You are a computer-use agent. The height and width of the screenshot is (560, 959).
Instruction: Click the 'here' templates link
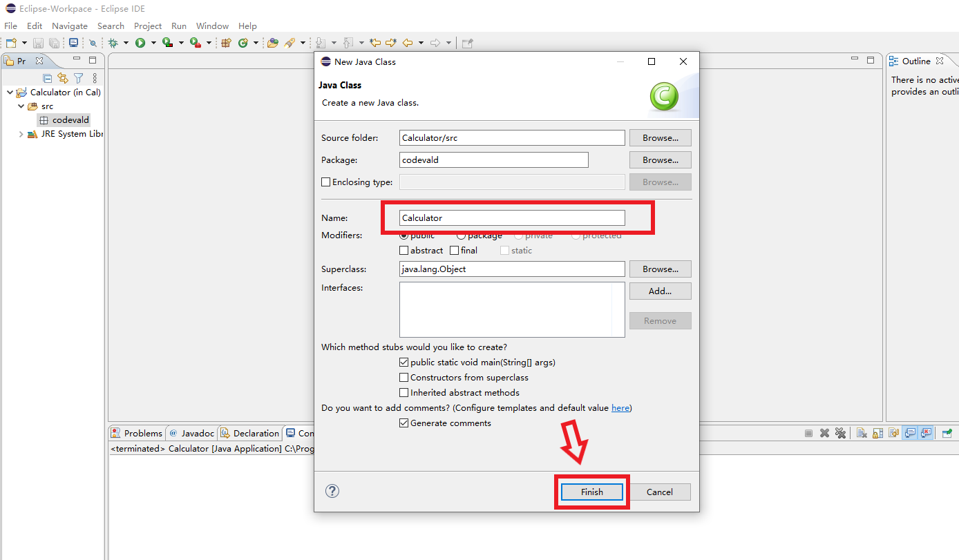click(x=620, y=408)
